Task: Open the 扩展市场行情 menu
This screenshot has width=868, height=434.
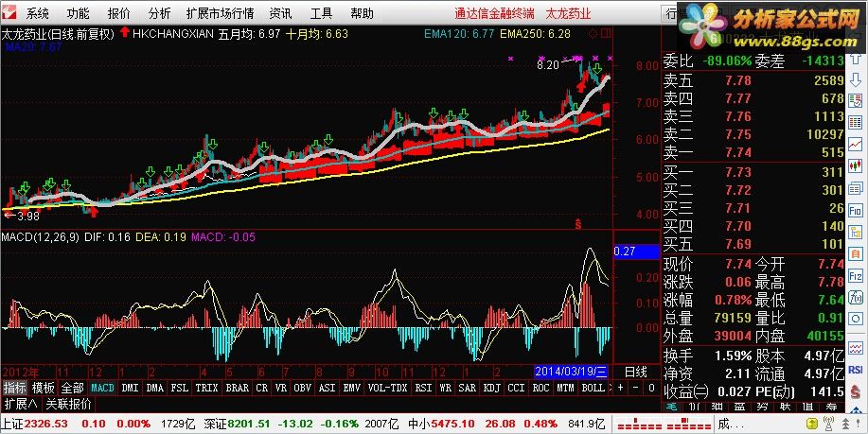Action: [x=220, y=13]
